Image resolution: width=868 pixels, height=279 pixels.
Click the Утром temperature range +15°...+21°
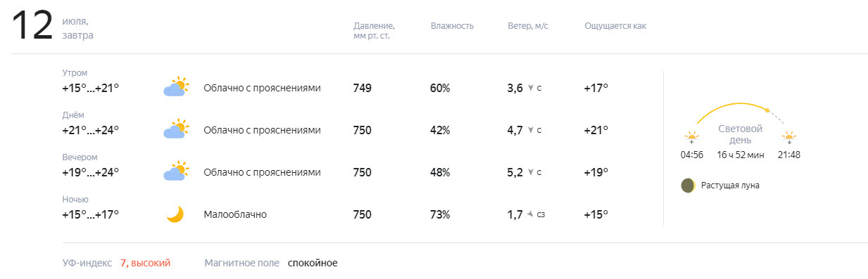(91, 88)
